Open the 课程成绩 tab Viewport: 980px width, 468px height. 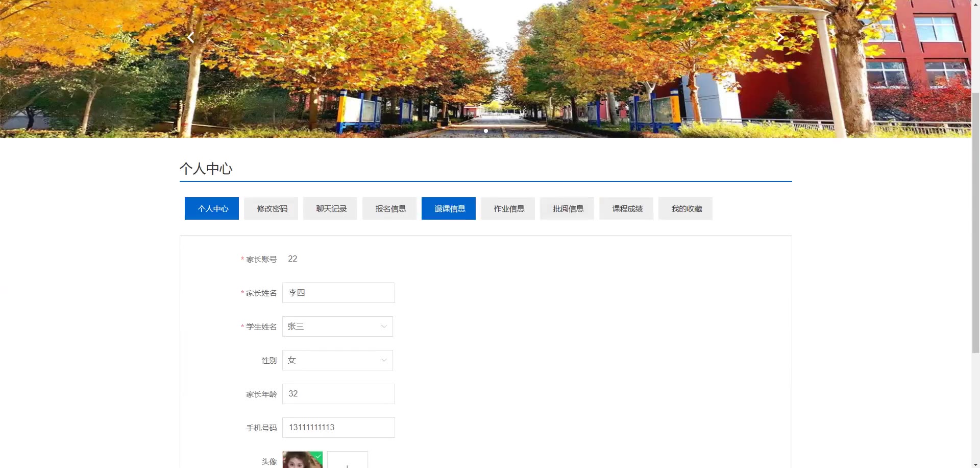coord(626,208)
